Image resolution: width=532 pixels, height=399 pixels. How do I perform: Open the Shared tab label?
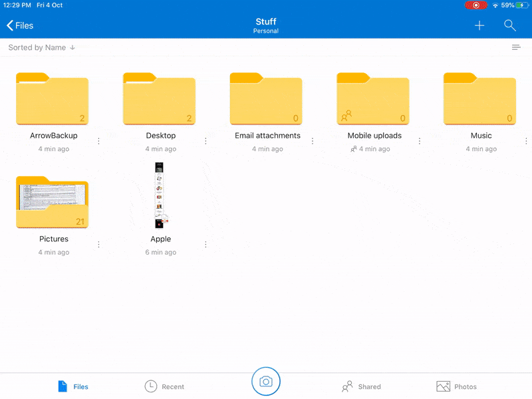(368, 386)
